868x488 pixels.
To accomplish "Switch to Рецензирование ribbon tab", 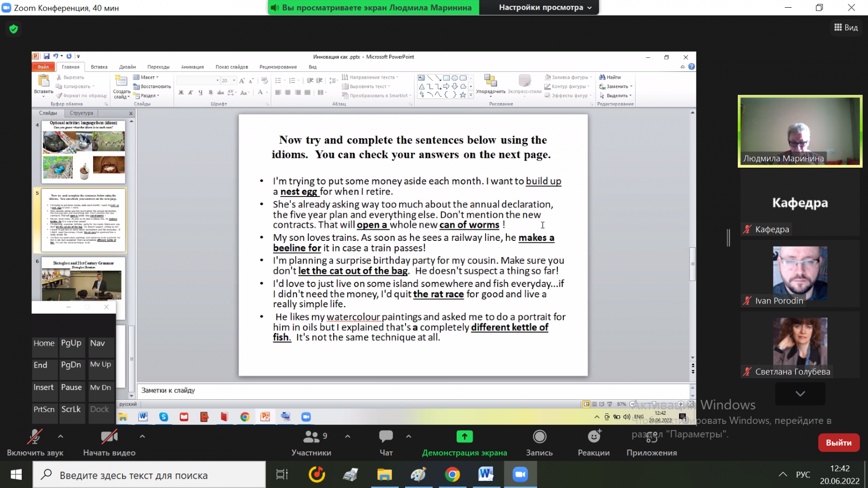I will point(278,67).
